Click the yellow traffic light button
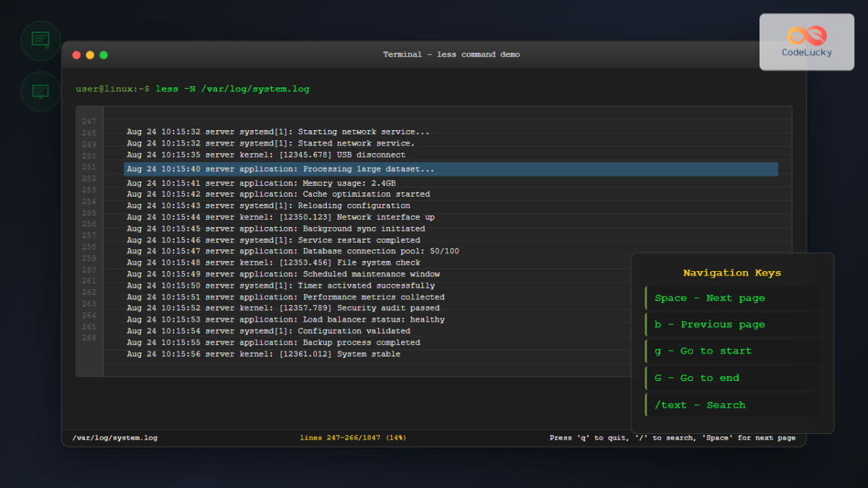868x488 pixels. click(x=90, y=54)
